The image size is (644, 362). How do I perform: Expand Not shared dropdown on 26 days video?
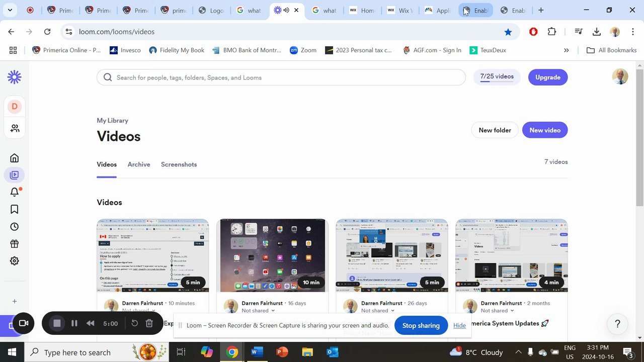coord(378,311)
